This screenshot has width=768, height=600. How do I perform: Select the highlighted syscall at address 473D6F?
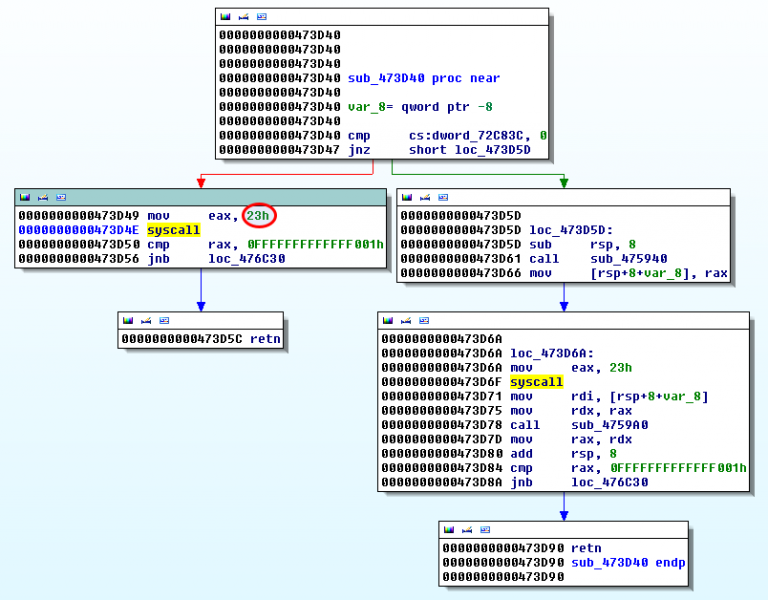click(x=536, y=382)
